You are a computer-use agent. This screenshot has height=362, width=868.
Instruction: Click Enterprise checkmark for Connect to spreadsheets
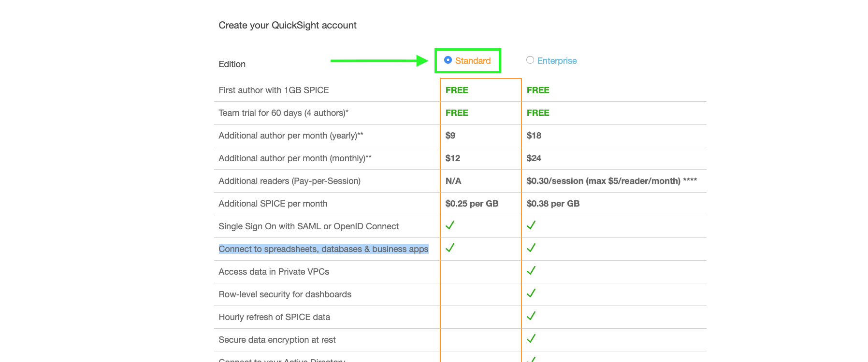[531, 248]
